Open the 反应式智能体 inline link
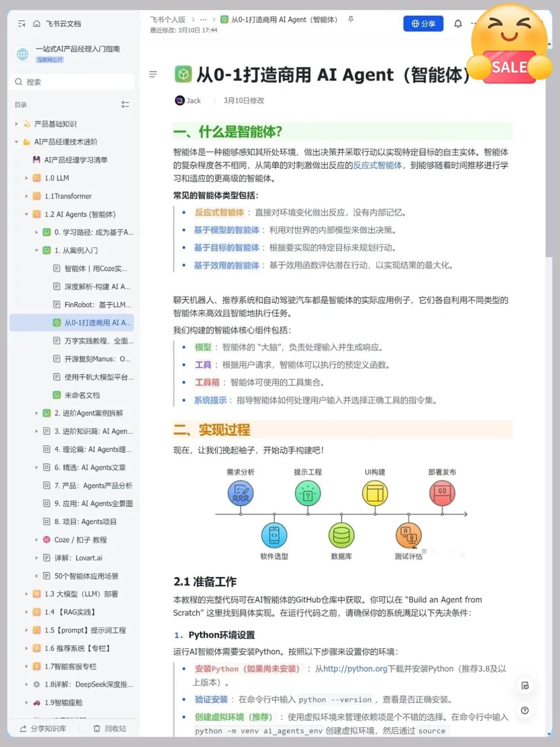The image size is (560, 747). pos(377,165)
